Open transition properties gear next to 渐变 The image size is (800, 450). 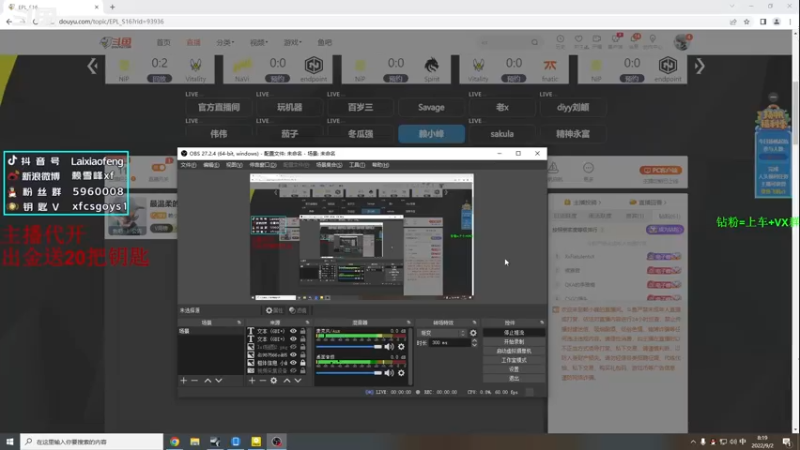click(473, 333)
